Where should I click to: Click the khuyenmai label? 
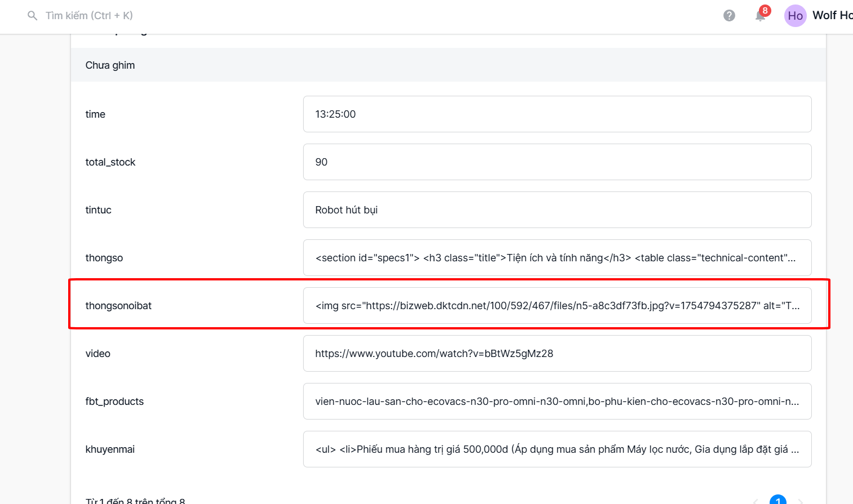110,449
